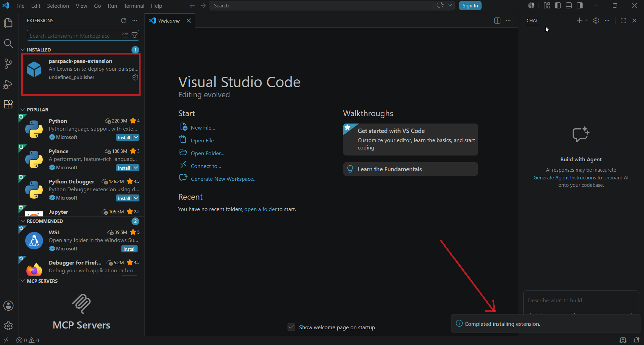The width and height of the screenshot is (644, 345).
Task: Click Generate Agent Instructions link
Action: click(565, 178)
